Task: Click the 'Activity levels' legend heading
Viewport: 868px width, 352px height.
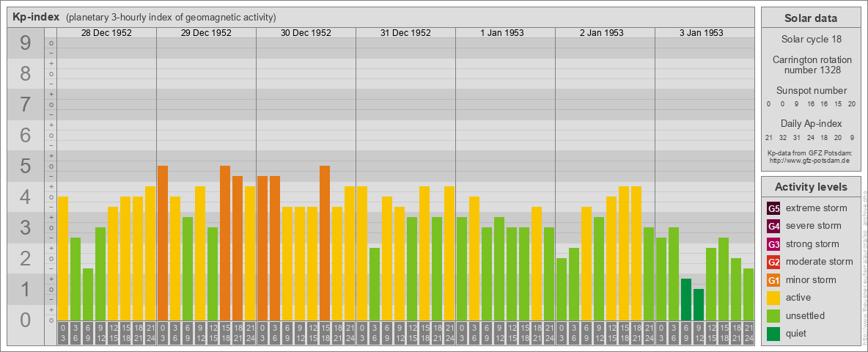Action: (x=811, y=187)
